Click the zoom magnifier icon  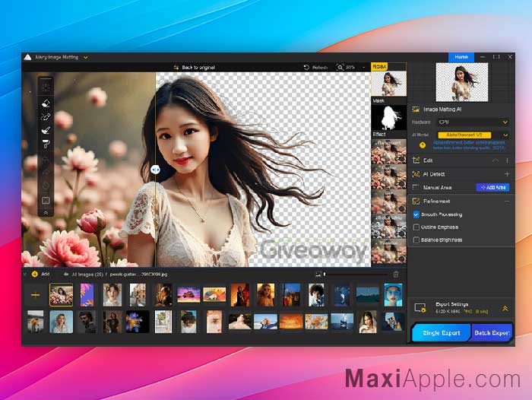click(x=340, y=67)
